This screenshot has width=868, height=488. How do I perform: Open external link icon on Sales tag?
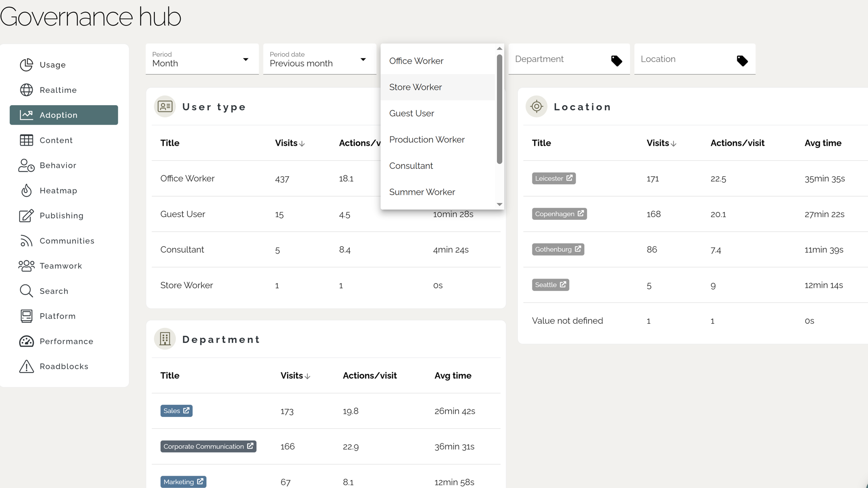click(x=186, y=411)
